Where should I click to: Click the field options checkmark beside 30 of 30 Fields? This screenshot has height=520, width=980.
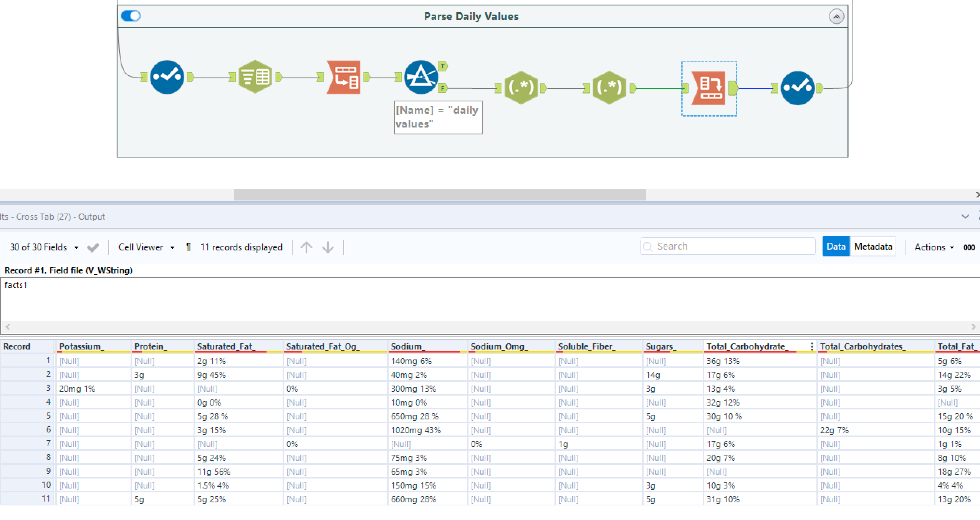pyautogui.click(x=93, y=247)
